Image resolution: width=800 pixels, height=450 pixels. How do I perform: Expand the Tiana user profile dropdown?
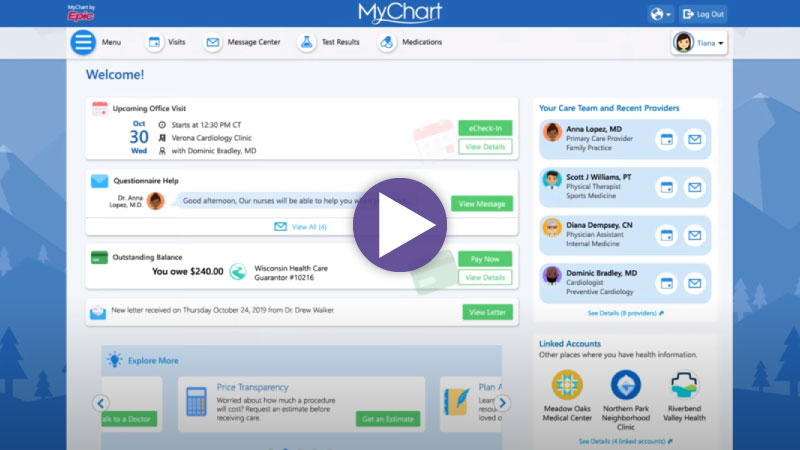pos(699,43)
